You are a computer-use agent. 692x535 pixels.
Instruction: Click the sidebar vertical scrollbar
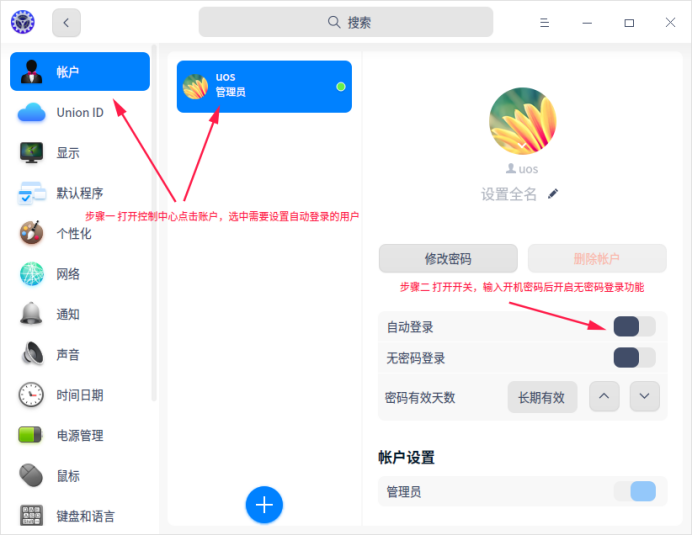154,222
